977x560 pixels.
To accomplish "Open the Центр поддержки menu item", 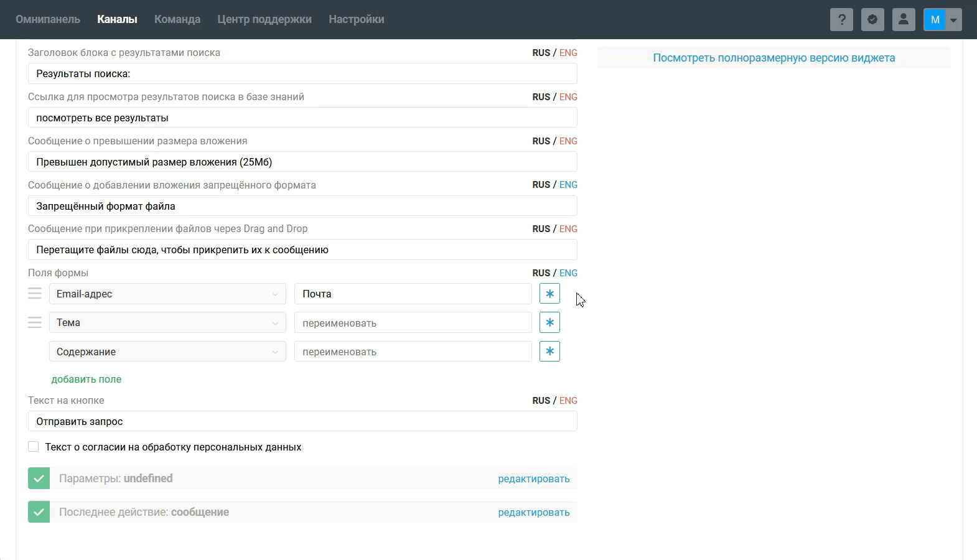I will pyautogui.click(x=264, y=19).
